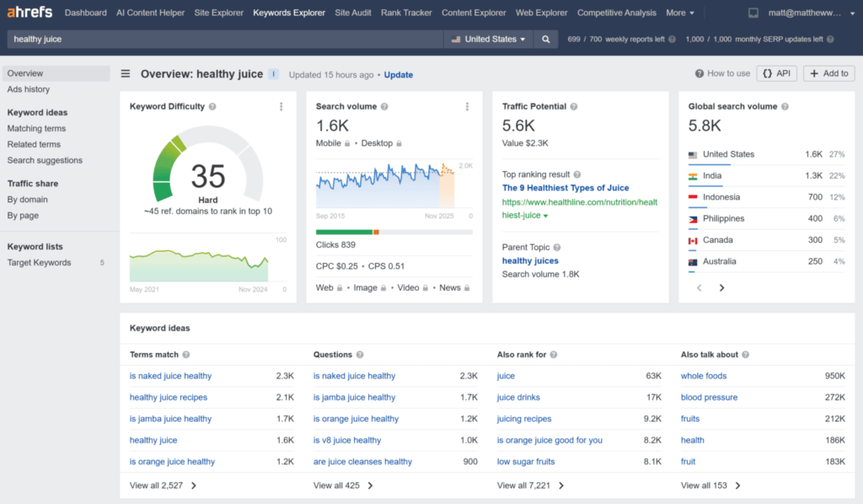
Task: Expand View all 153 also talk about
Action: [710, 485]
